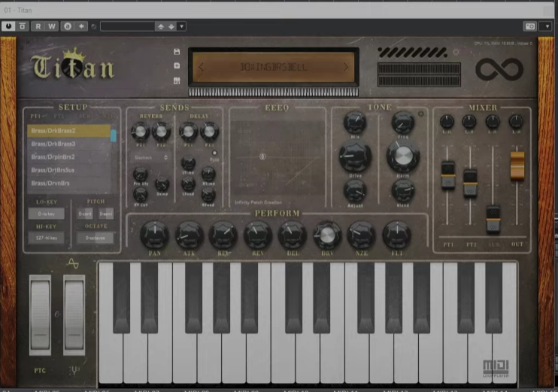This screenshot has height=392, width=558.
Task: Click the Delay Rfeed knob
Action: 208,195
